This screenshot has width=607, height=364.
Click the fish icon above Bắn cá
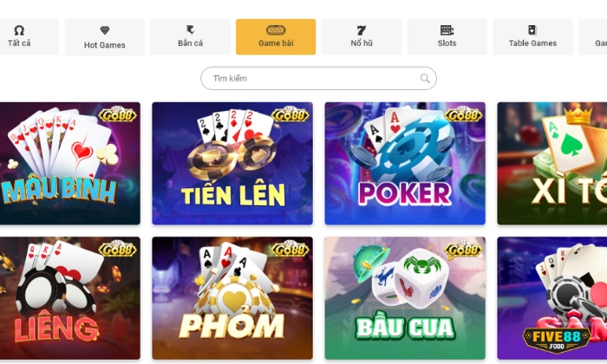190,29
